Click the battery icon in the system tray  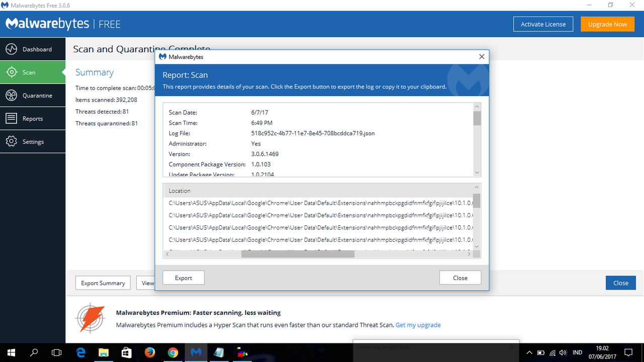(x=541, y=352)
